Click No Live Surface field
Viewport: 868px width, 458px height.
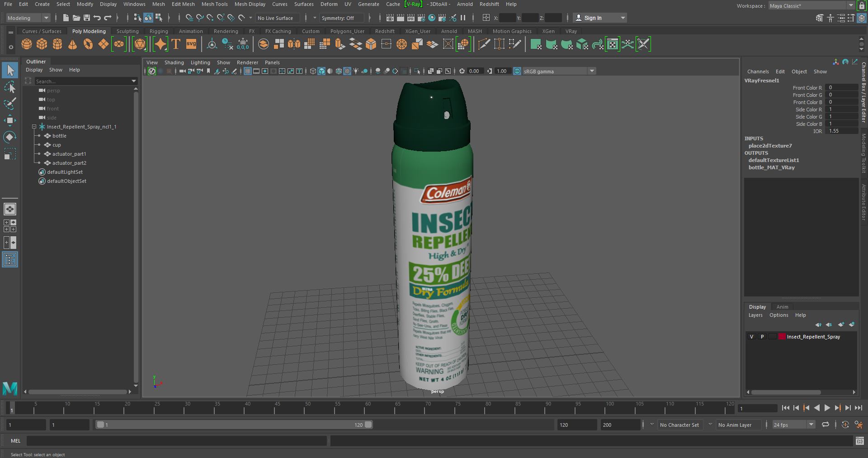coord(278,18)
